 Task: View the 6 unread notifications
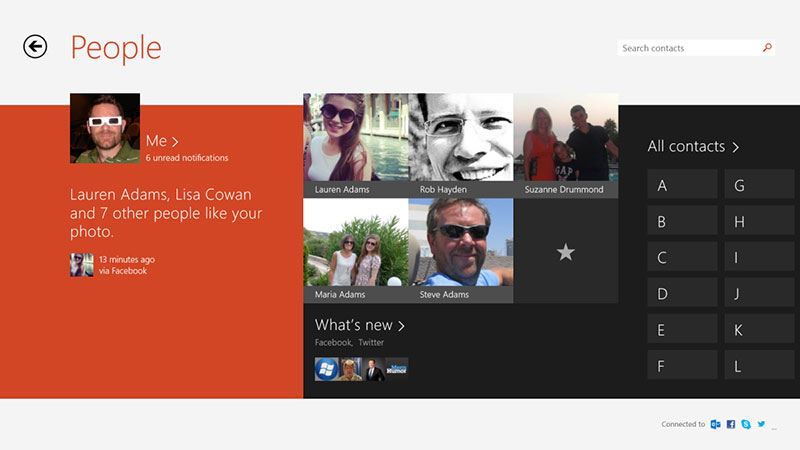187,158
